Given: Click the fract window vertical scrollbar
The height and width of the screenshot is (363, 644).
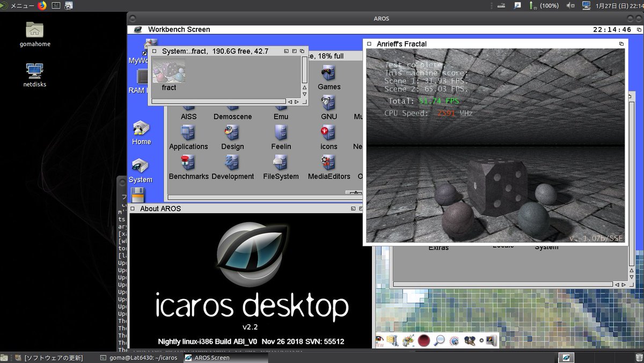Looking at the screenshot, I should [x=304, y=69].
